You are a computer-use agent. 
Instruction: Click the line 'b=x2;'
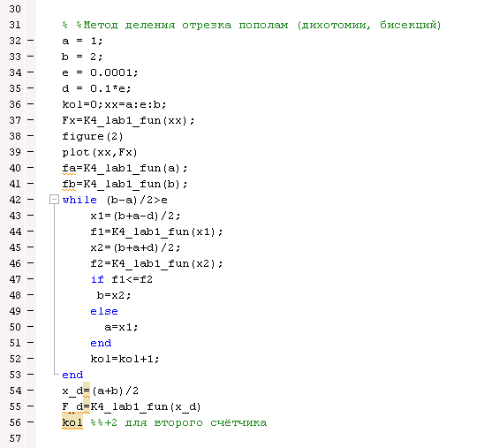tap(114, 295)
